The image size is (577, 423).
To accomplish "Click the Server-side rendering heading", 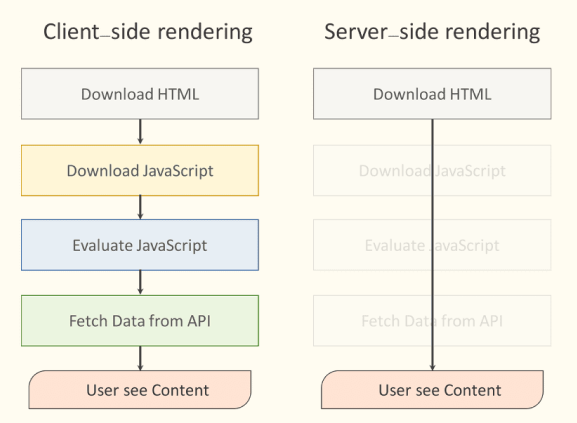I will (x=432, y=32).
